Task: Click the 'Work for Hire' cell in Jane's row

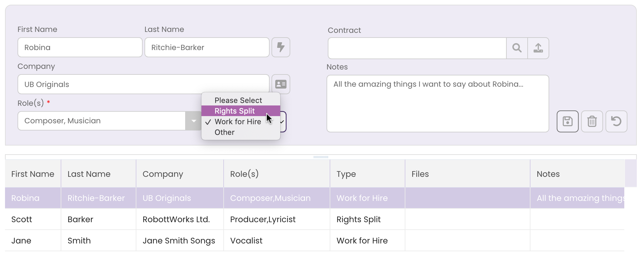Action: coord(368,241)
